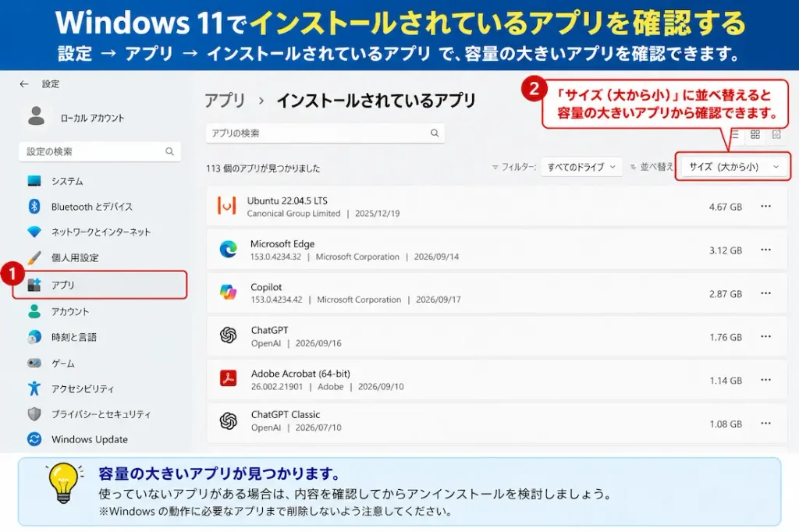The image size is (799, 532).
Task: Open the すべてのドライブ filter dropdown
Action: coord(581,167)
